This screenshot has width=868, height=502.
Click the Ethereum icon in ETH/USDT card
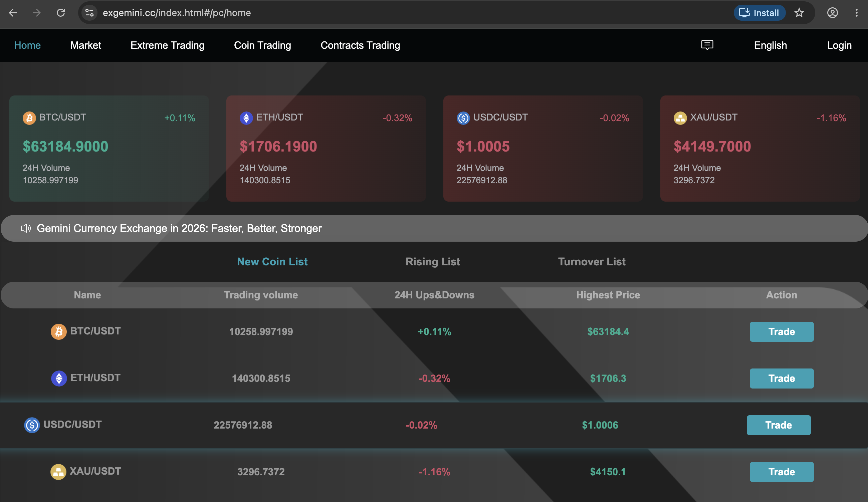(x=246, y=118)
